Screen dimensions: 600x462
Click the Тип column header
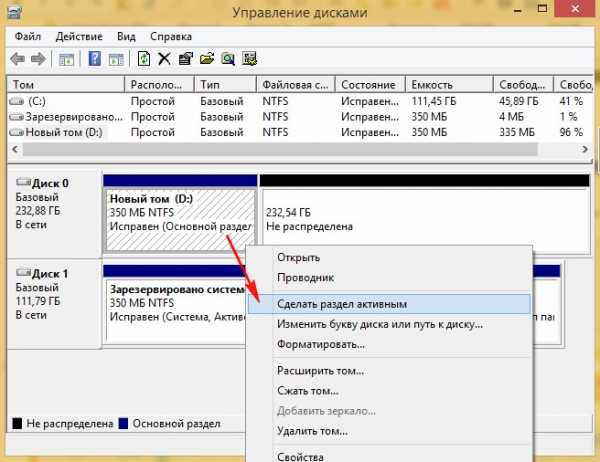pyautogui.click(x=225, y=85)
